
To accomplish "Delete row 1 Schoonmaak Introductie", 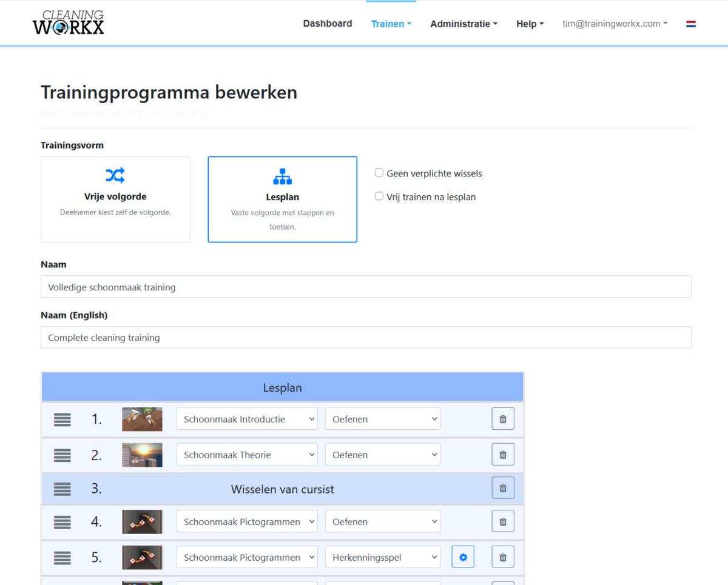I will click(502, 419).
